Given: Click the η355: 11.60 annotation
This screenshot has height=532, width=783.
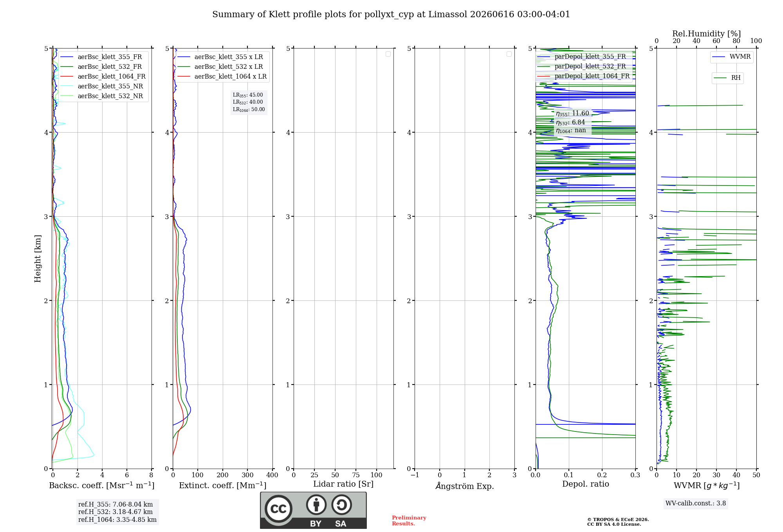Looking at the screenshot, I should [x=572, y=113].
